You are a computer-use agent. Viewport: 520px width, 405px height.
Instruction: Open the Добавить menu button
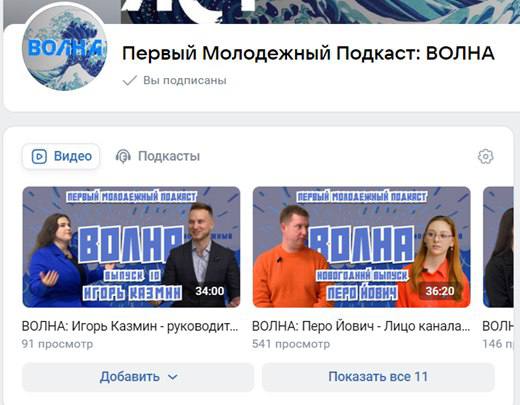click(x=138, y=377)
